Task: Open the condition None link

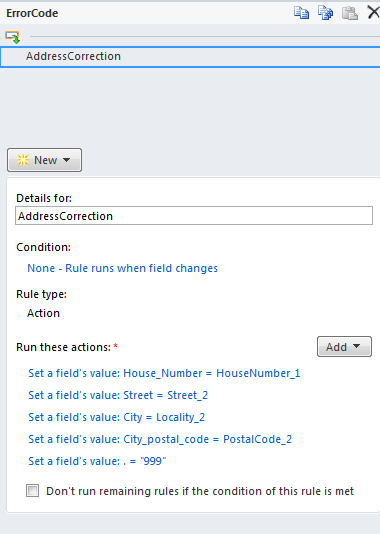Action: 123,268
